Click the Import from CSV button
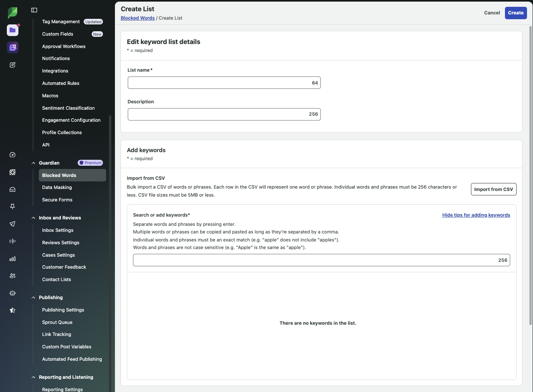Viewport: 533px width, 392px height. pyautogui.click(x=493, y=189)
